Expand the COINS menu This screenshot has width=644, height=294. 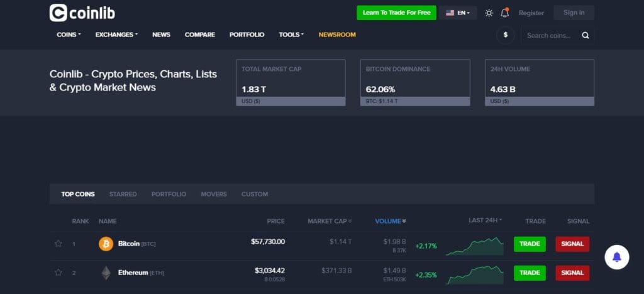tap(69, 35)
